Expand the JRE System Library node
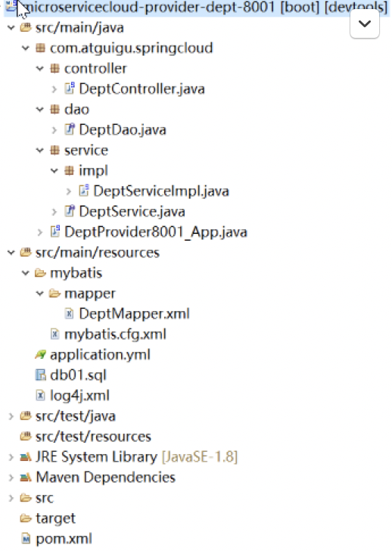Image resolution: width=392 pixels, height=551 pixels. click(x=11, y=457)
